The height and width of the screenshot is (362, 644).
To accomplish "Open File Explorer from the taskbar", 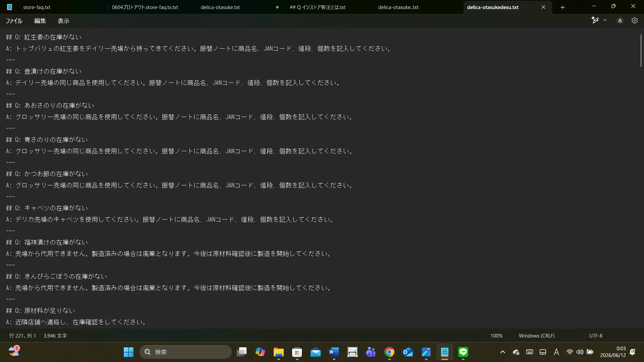I will [278, 352].
